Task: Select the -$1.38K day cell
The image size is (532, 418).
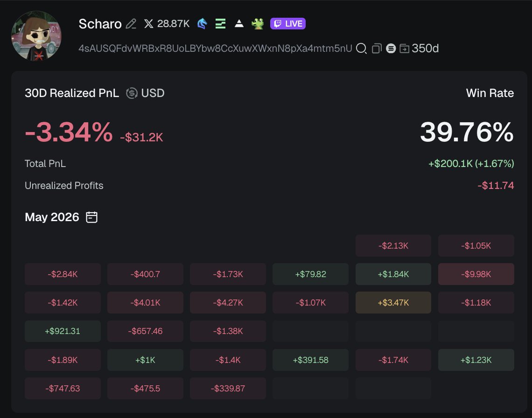Action: coord(228,331)
